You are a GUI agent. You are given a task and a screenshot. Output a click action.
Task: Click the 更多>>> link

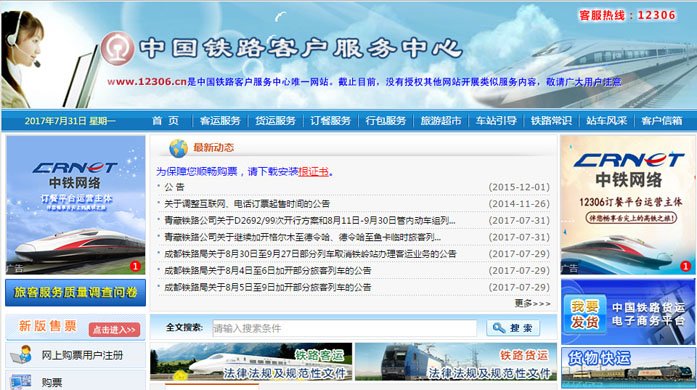(532, 303)
